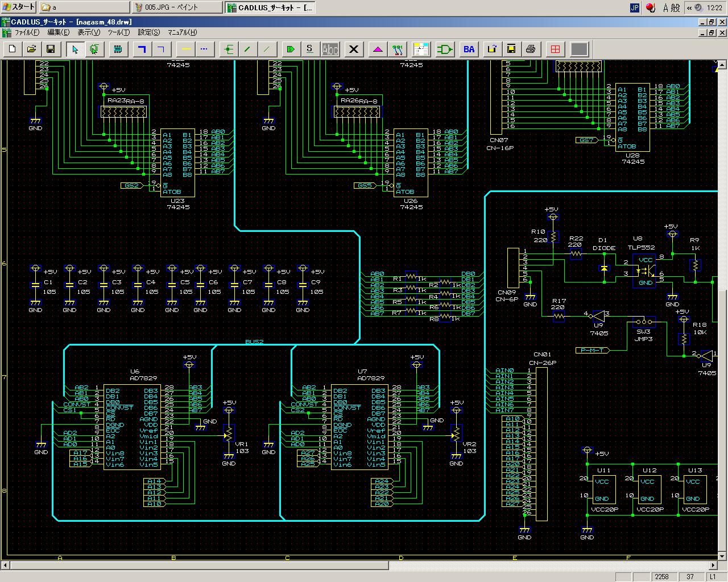Expand the 表示(V) dropdown menu
The width and height of the screenshot is (728, 582).
(x=89, y=32)
